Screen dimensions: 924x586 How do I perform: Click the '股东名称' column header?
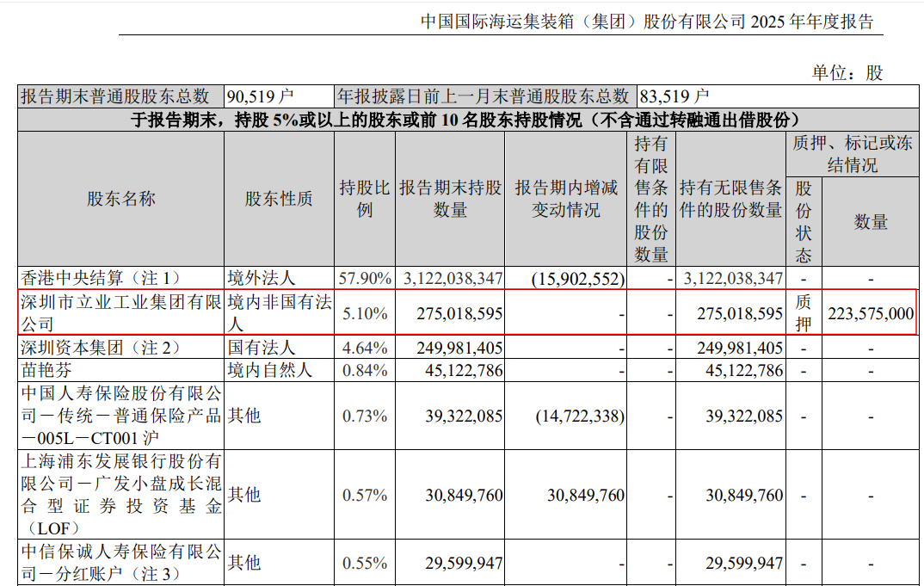120,199
